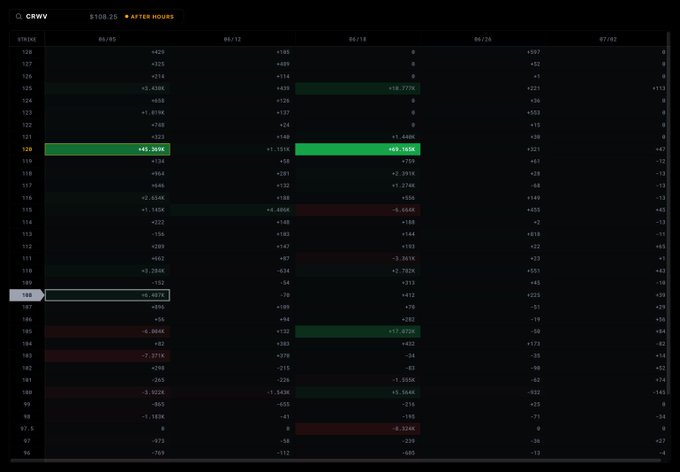The height and width of the screenshot is (472, 680).
Task: Click the 06/18 cell at strike 111
Action: 358,259
